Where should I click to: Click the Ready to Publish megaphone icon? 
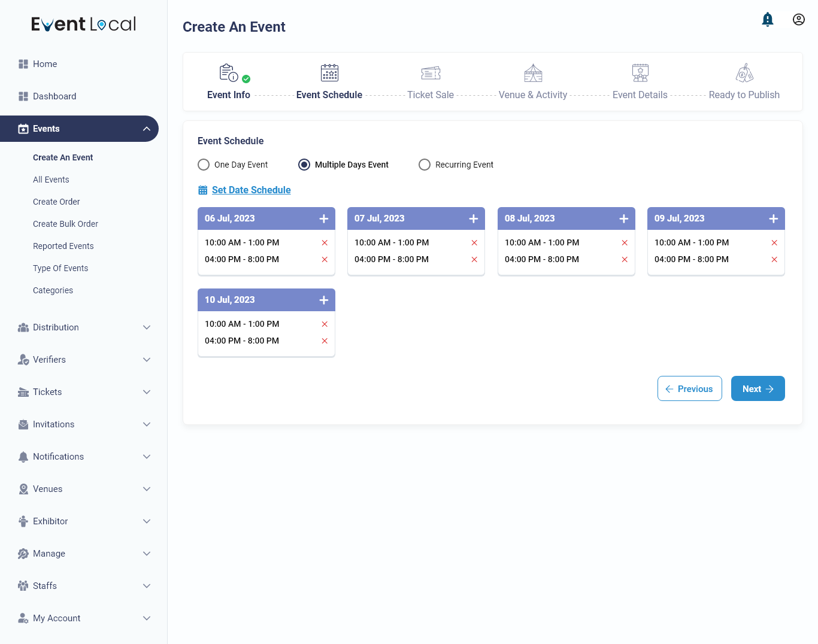[x=744, y=72]
